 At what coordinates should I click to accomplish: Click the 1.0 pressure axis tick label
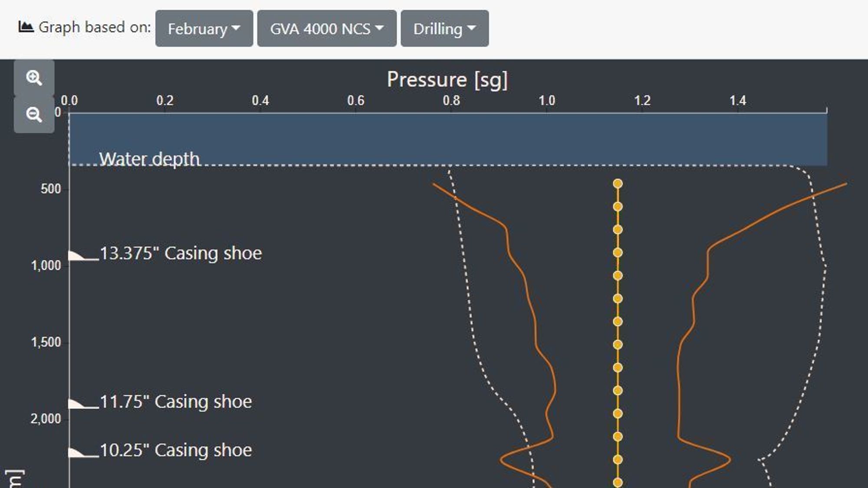pos(547,101)
